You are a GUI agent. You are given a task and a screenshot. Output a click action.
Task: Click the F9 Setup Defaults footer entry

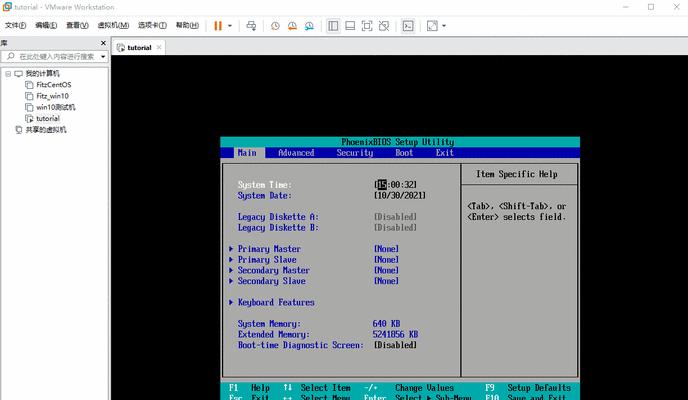click(528, 388)
